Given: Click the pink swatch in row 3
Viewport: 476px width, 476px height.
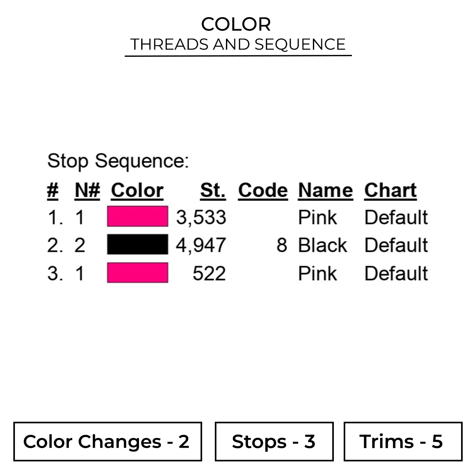Looking at the screenshot, I should pyautogui.click(x=137, y=273).
